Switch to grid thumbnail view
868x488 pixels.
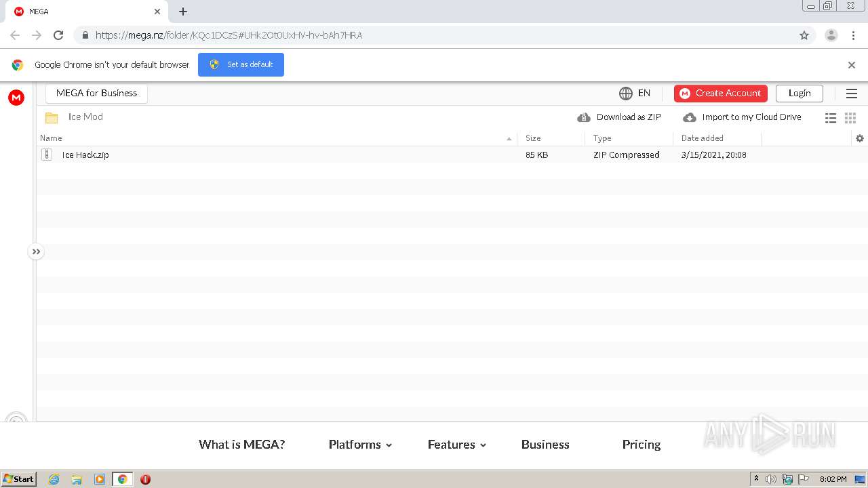point(850,118)
